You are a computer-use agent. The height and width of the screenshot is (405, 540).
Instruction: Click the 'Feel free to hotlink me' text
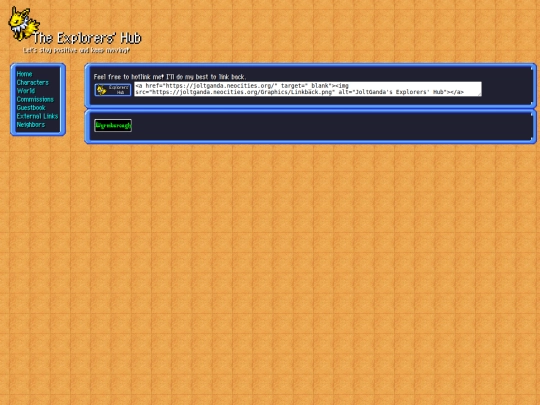click(x=170, y=77)
